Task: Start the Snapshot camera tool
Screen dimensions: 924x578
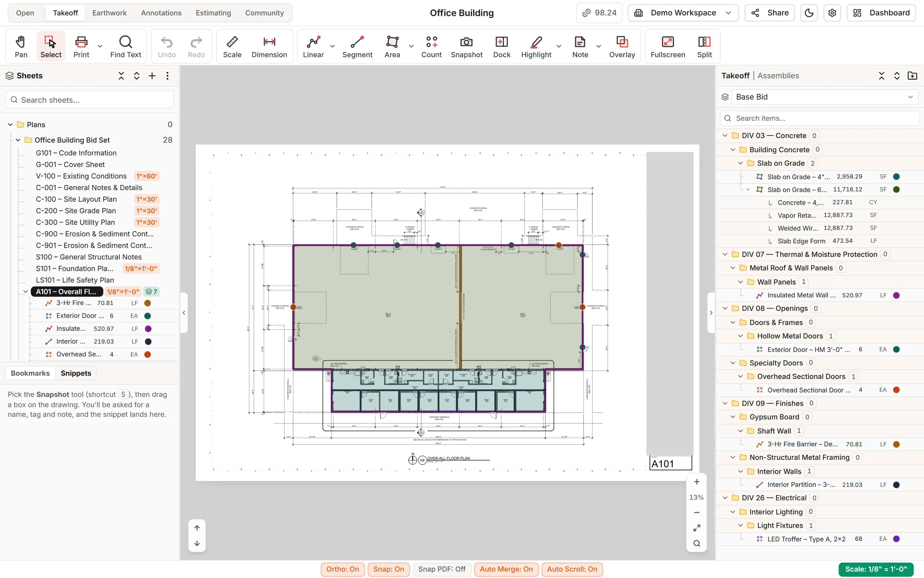Action: (x=466, y=47)
